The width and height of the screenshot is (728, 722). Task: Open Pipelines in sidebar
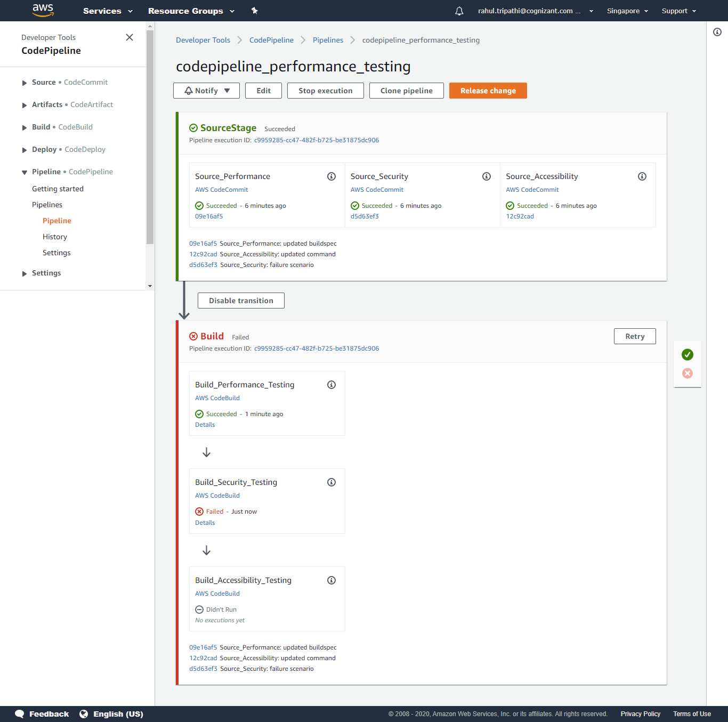(47, 205)
